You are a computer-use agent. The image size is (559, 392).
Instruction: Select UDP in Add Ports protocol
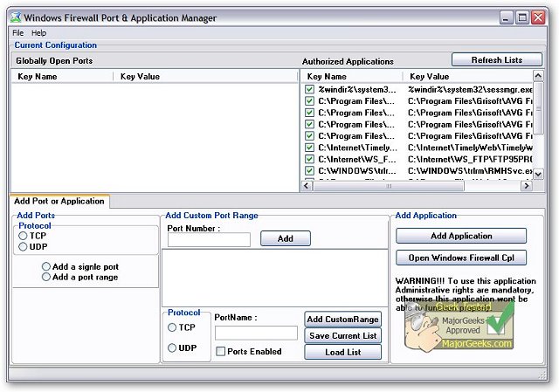(23, 246)
